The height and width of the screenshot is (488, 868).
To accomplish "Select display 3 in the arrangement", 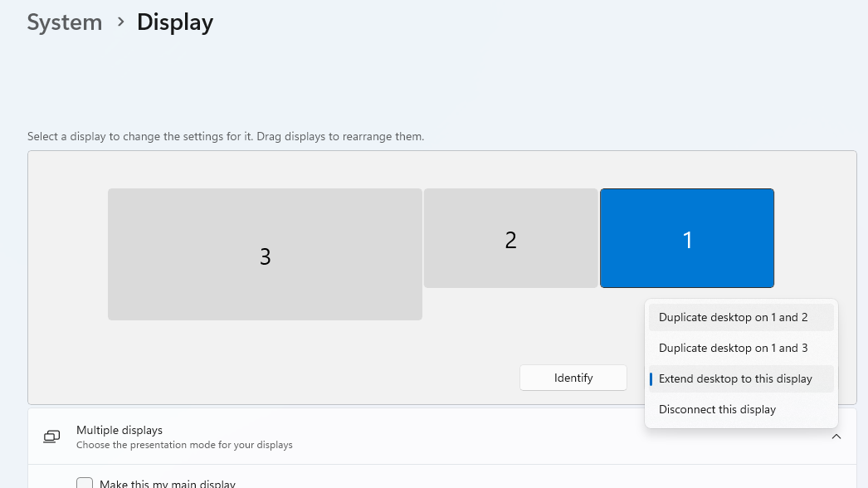I will pos(265,253).
